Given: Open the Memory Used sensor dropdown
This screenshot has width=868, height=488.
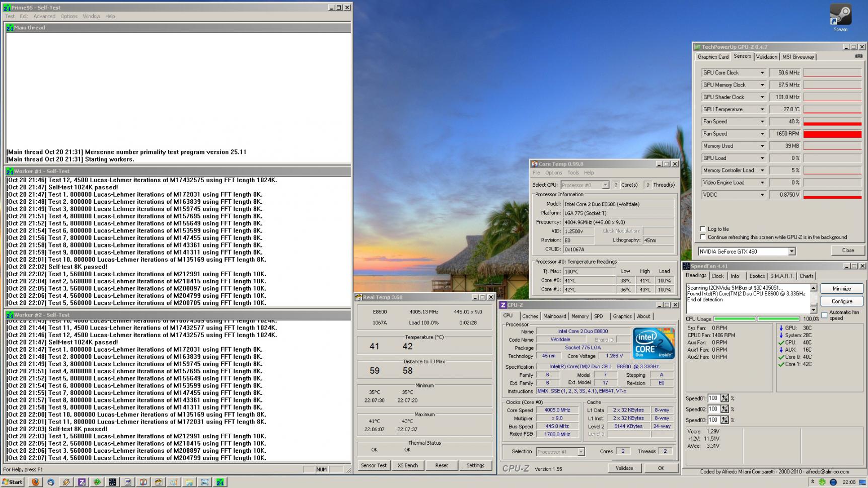Looking at the screenshot, I should [x=762, y=146].
